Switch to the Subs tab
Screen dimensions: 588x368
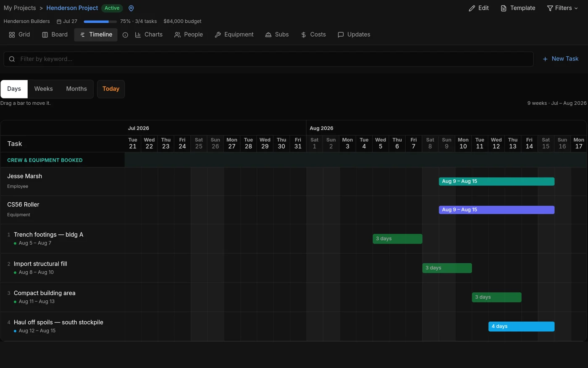pos(277,34)
